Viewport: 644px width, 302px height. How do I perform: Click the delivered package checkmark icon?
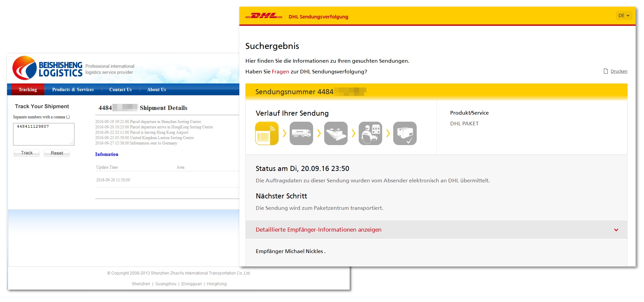[x=405, y=133]
